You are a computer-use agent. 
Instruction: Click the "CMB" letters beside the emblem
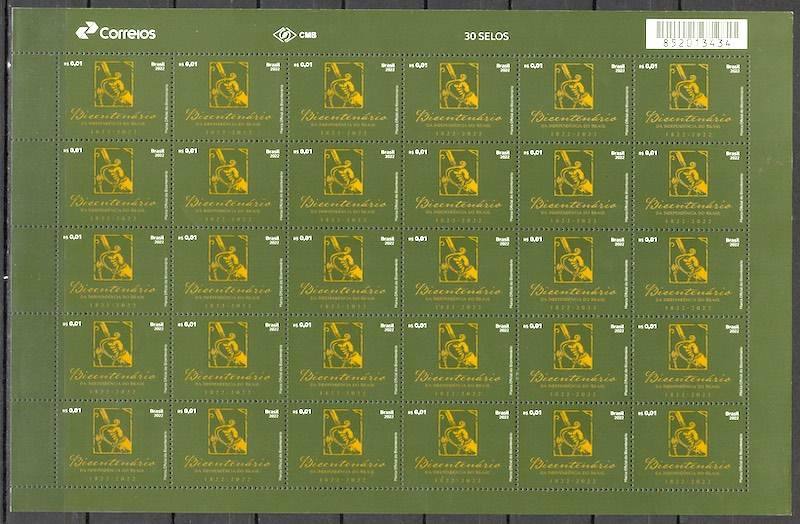pyautogui.click(x=308, y=35)
